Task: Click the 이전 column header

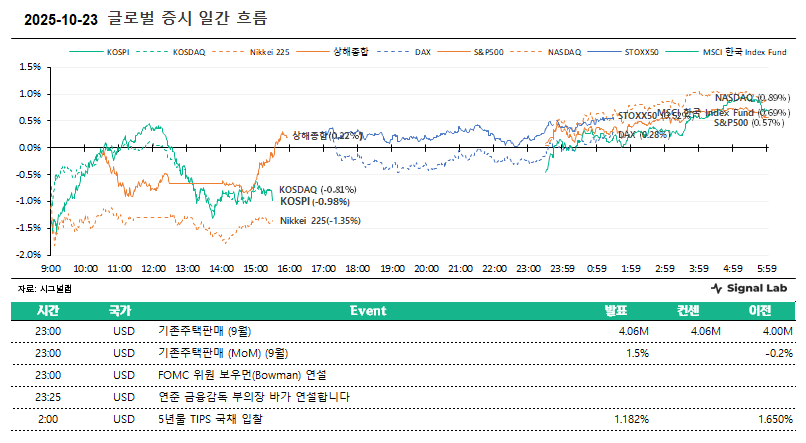Action: click(761, 311)
